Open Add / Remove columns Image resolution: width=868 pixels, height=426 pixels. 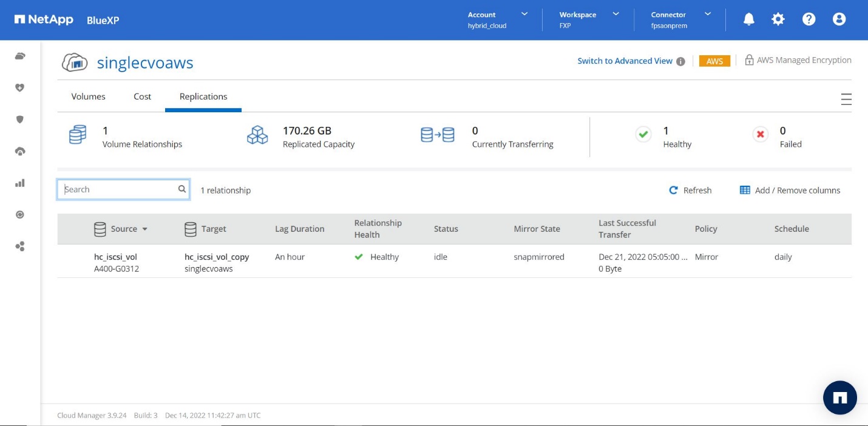(x=790, y=191)
